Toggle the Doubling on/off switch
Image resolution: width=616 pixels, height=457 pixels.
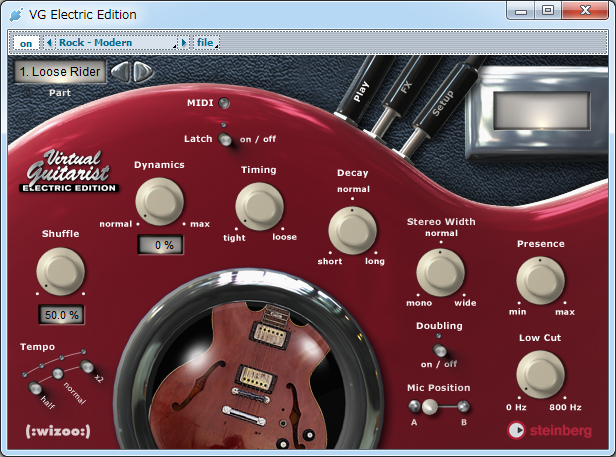(x=439, y=349)
